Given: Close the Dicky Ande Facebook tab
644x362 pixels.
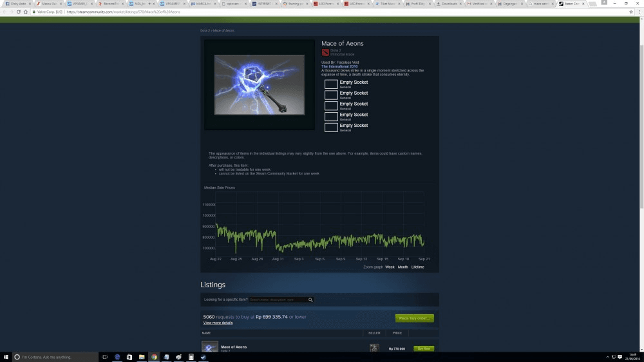Looking at the screenshot, I should tap(30, 4).
